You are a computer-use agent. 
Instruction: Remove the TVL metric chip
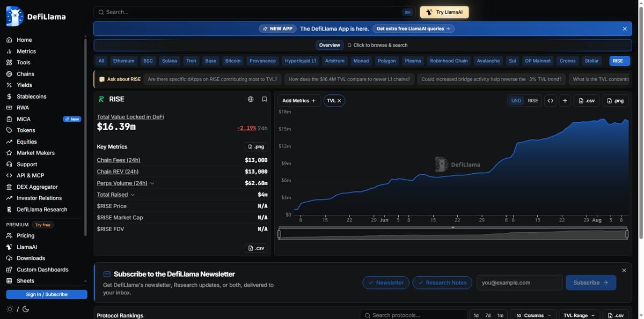coord(339,101)
